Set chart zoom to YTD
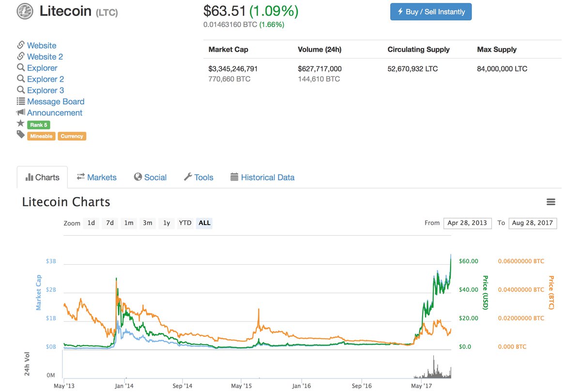581x392 pixels. [185, 223]
